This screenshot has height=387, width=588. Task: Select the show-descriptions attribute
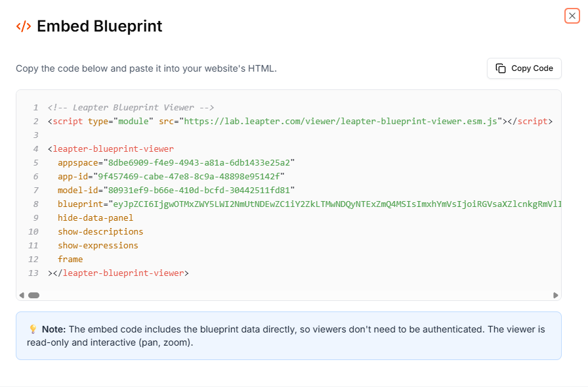(x=100, y=231)
